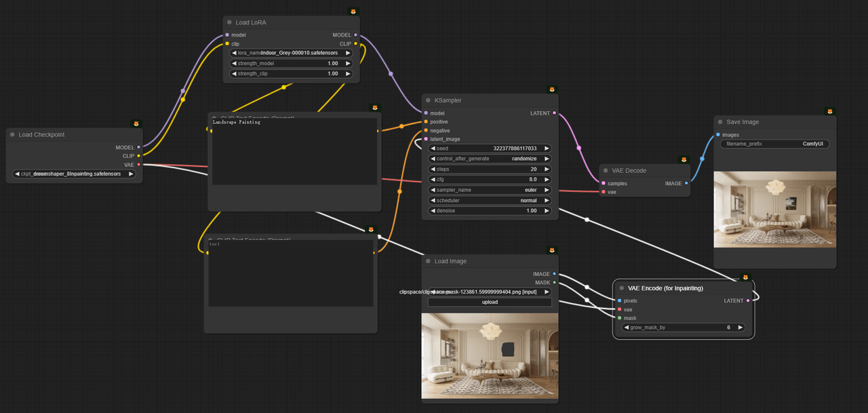The height and width of the screenshot is (413, 868).
Task: Click the LATENT output port on VAE Encode
Action: [748, 300]
